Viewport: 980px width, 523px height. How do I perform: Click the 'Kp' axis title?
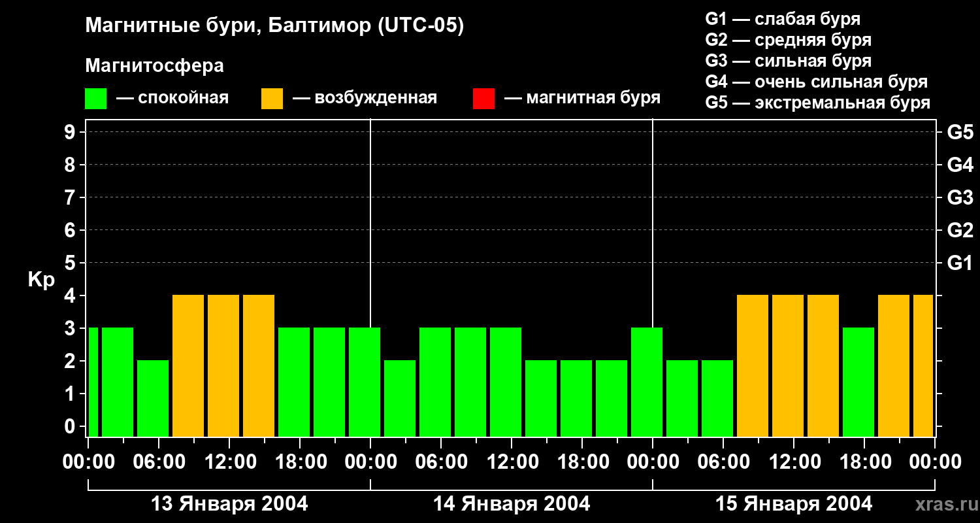coord(41,280)
